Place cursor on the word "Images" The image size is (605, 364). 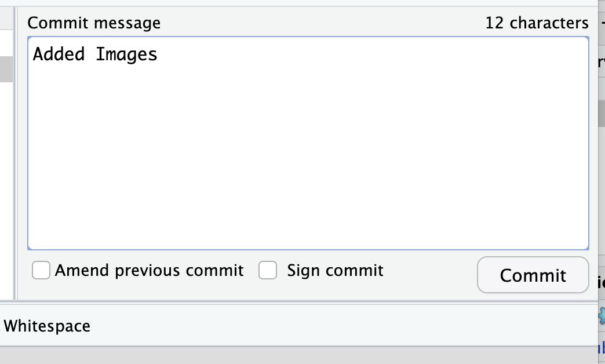[x=126, y=54]
